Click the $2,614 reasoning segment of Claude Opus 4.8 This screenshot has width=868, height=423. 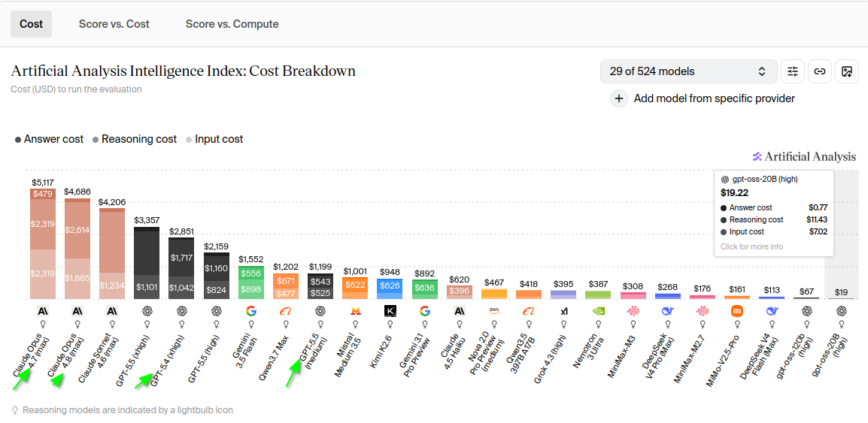77,229
